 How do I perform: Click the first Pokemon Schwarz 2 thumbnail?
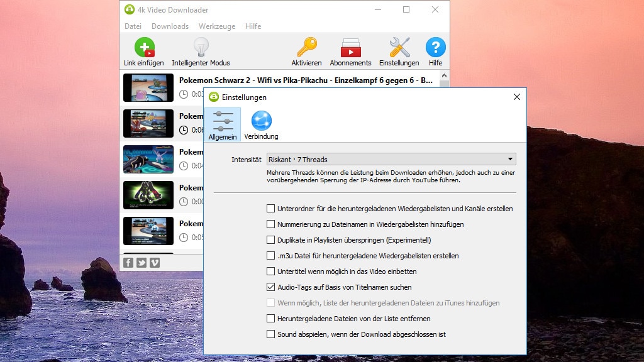(x=148, y=87)
